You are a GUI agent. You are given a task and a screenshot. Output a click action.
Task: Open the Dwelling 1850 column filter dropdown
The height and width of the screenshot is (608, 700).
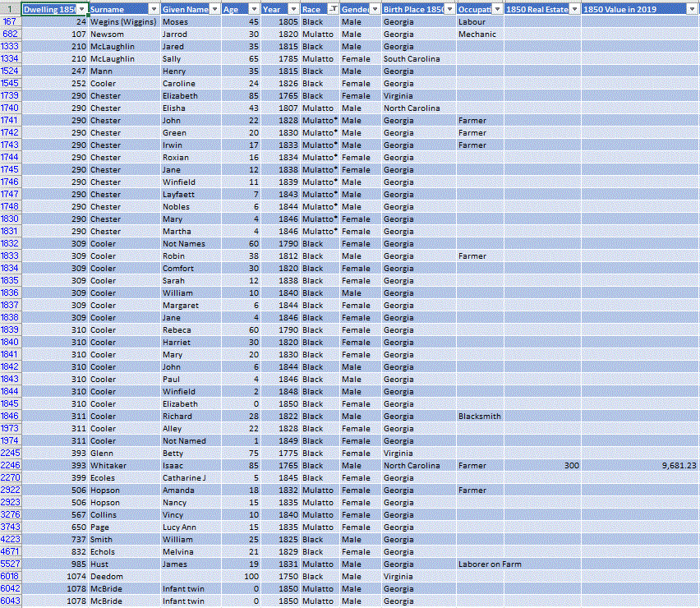(x=82, y=9)
